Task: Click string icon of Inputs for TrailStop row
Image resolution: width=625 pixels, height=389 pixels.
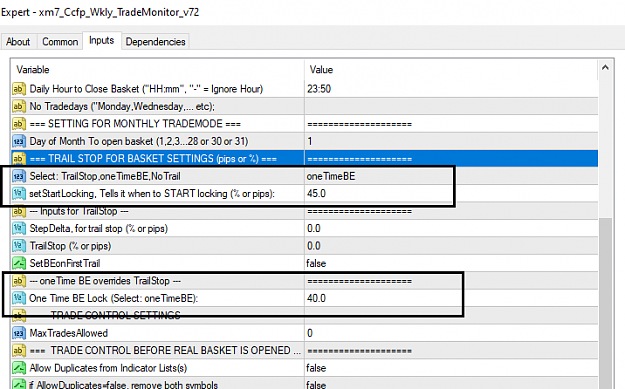Action: 19,211
